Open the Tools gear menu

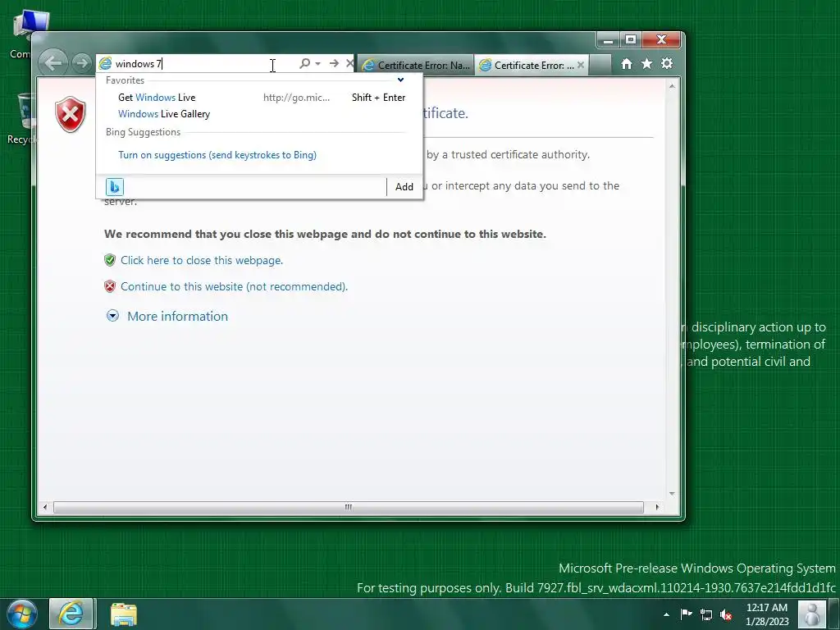(667, 64)
